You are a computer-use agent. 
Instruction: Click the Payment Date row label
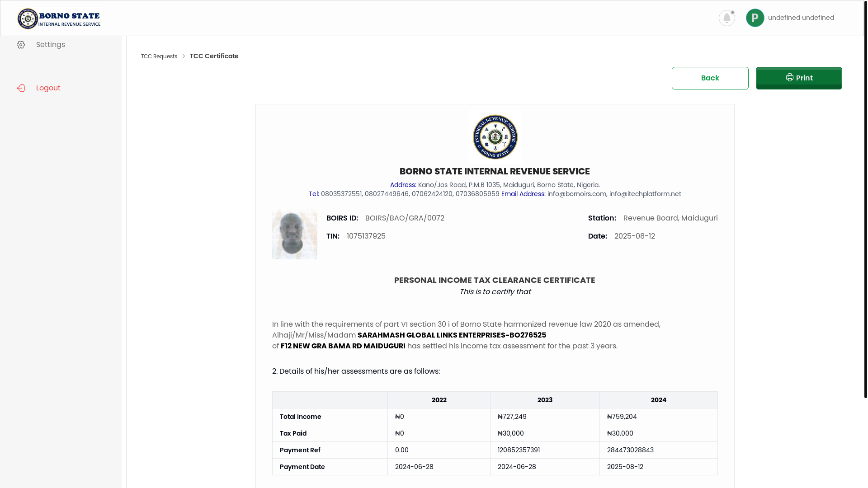click(302, 467)
